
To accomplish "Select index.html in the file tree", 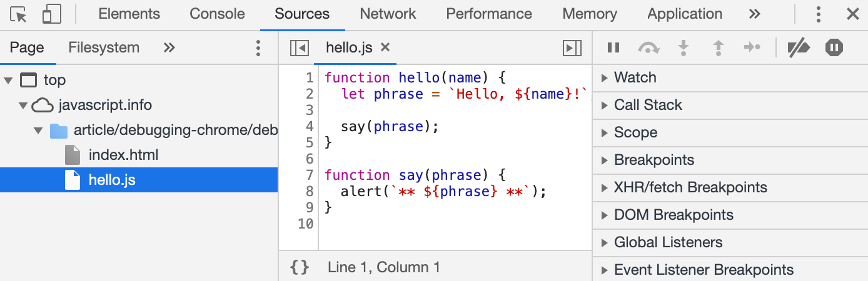I will 123,155.
